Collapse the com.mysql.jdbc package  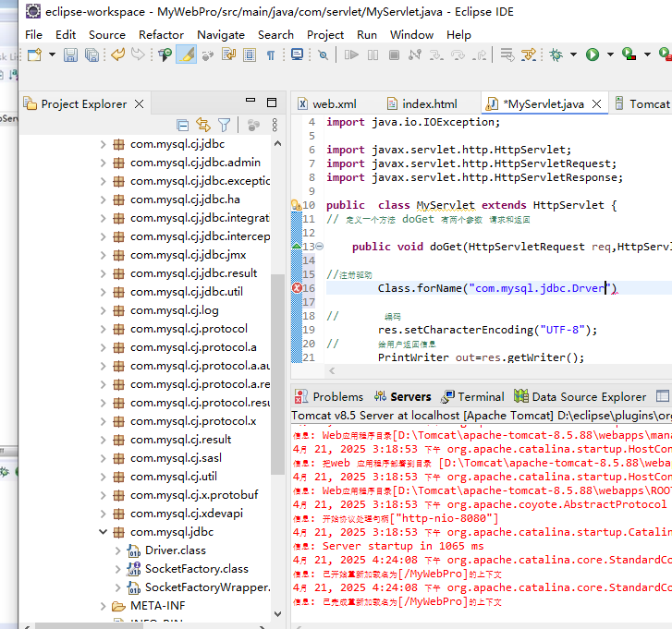coord(104,532)
